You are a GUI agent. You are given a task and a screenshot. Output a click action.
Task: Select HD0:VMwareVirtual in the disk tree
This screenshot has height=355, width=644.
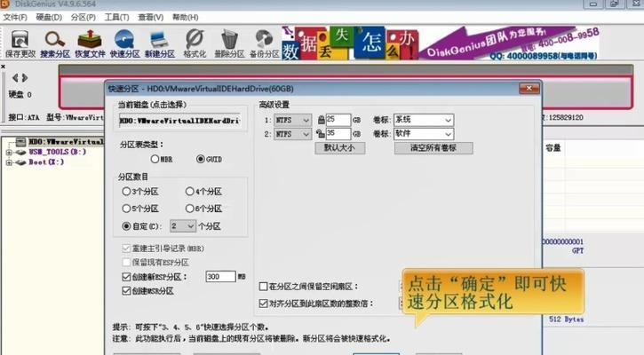66,142
